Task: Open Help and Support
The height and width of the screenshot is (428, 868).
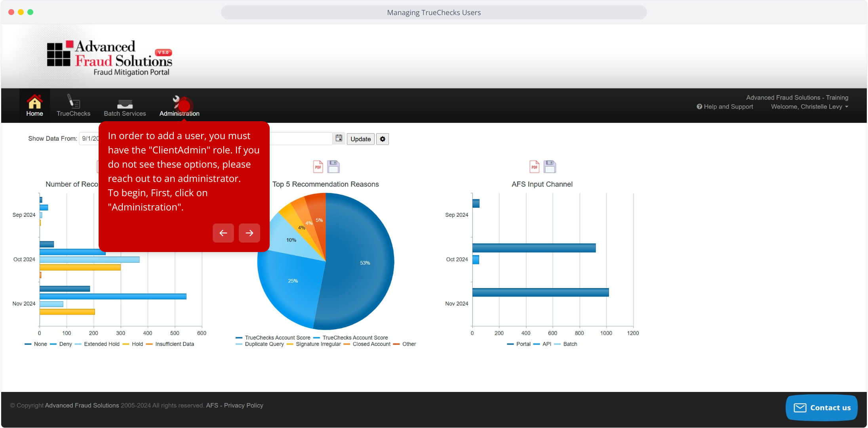Action: click(725, 107)
